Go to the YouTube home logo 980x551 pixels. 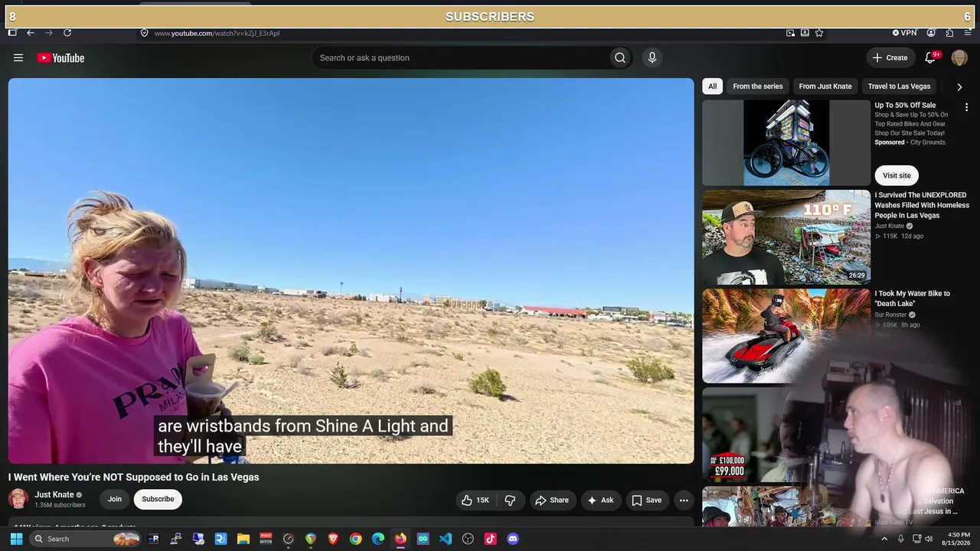tap(60, 57)
